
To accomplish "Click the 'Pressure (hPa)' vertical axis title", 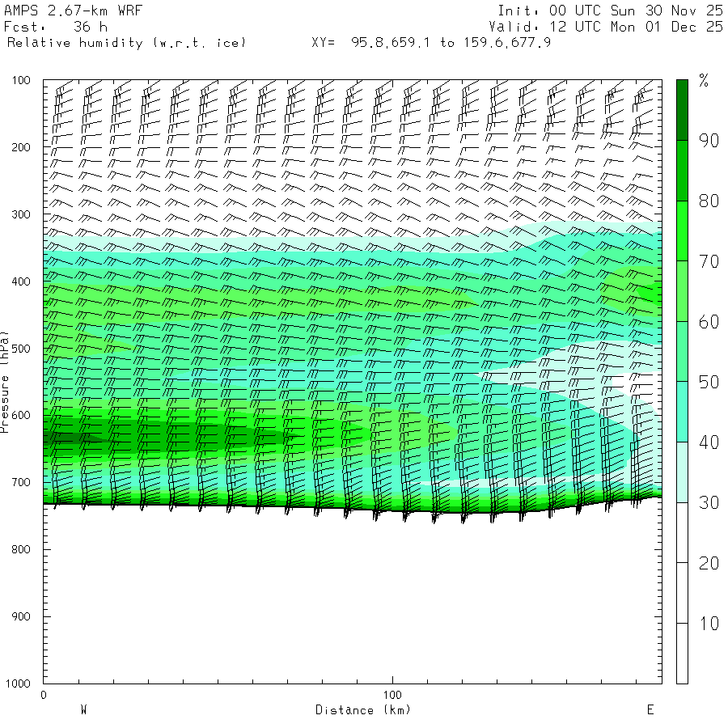I will point(5,382).
